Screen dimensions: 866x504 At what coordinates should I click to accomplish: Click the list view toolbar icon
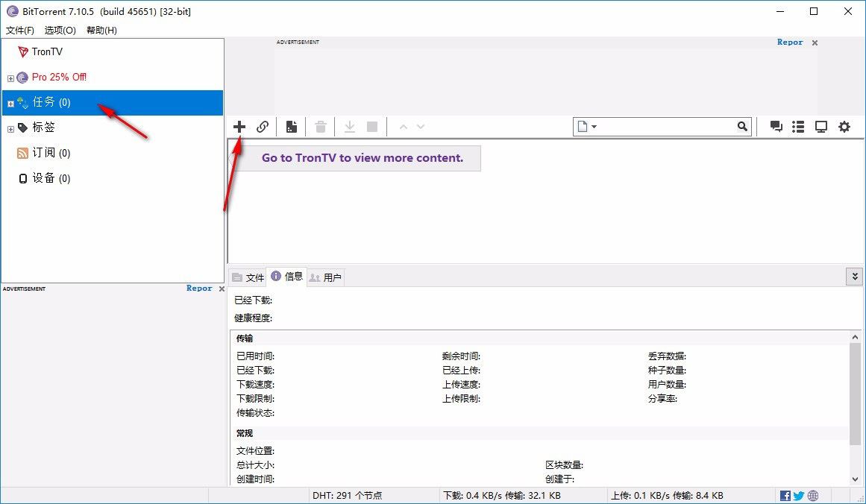pyautogui.click(x=798, y=127)
